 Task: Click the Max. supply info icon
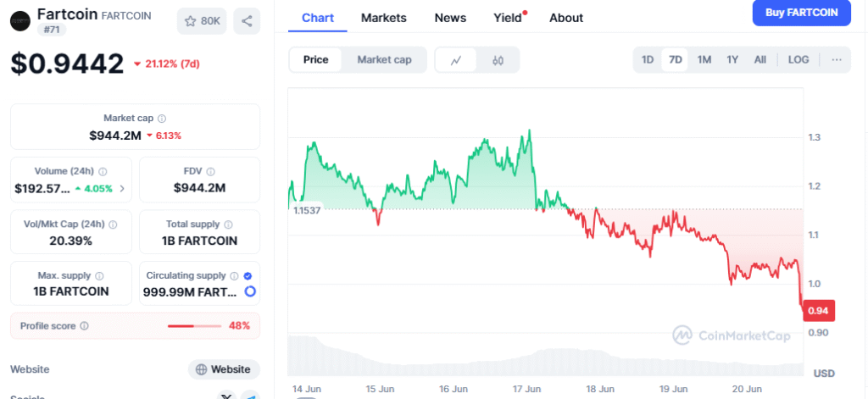click(99, 275)
